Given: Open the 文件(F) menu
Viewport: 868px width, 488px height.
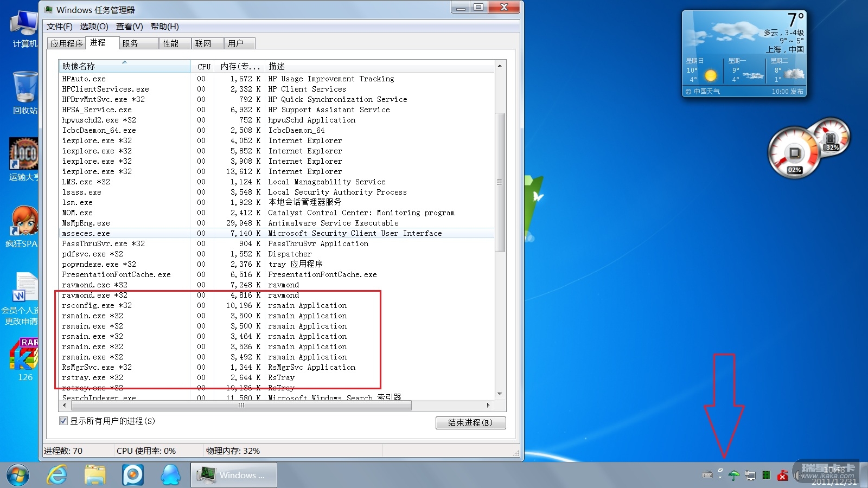Looking at the screenshot, I should [59, 26].
